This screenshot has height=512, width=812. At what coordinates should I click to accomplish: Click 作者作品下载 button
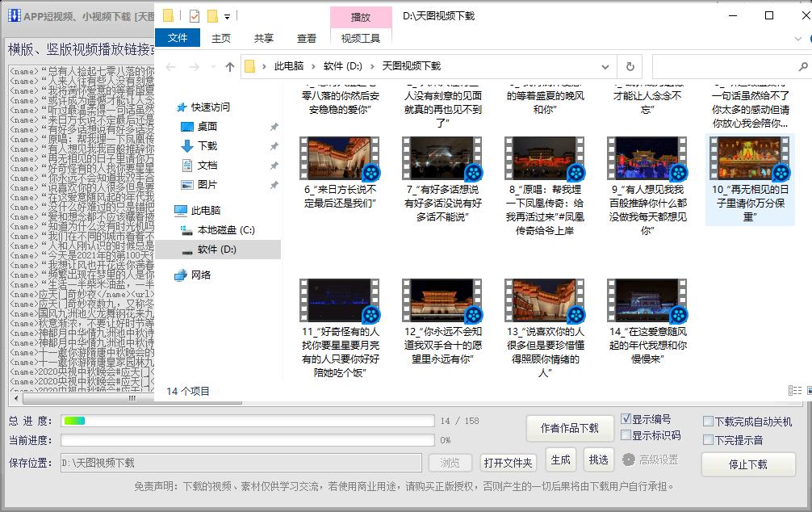click(x=570, y=428)
